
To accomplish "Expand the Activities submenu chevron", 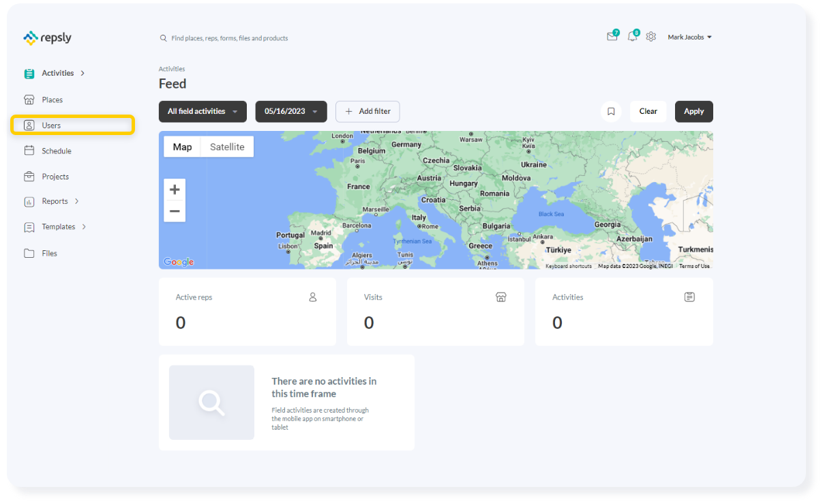I will coord(83,73).
